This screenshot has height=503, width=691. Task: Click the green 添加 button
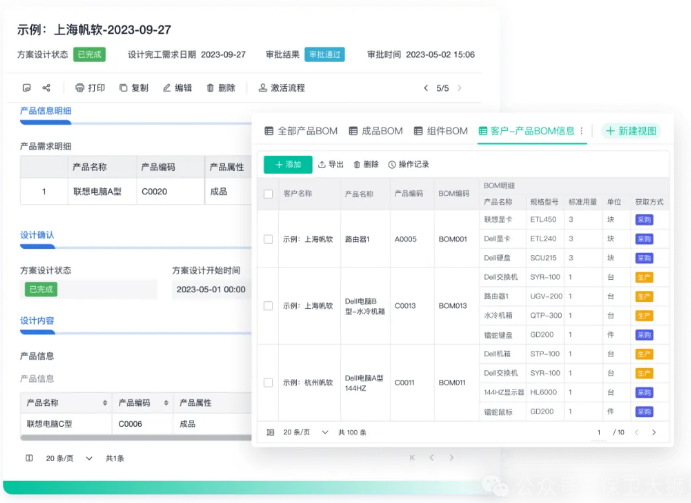pos(287,165)
